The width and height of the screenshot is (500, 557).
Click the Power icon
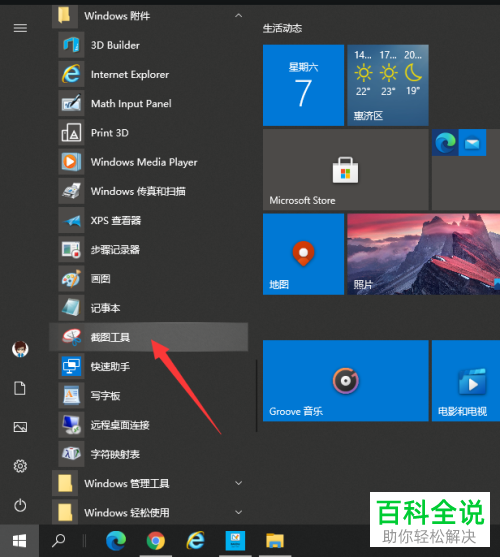pos(20,505)
